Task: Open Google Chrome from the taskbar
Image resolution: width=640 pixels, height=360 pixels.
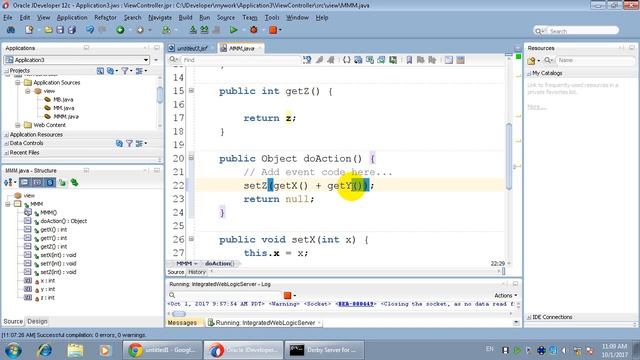Action: coord(162,350)
